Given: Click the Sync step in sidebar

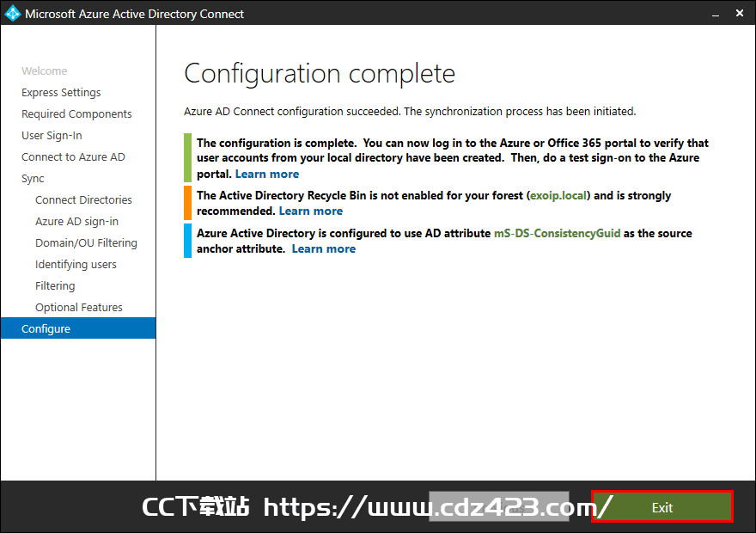Looking at the screenshot, I should [x=33, y=179].
